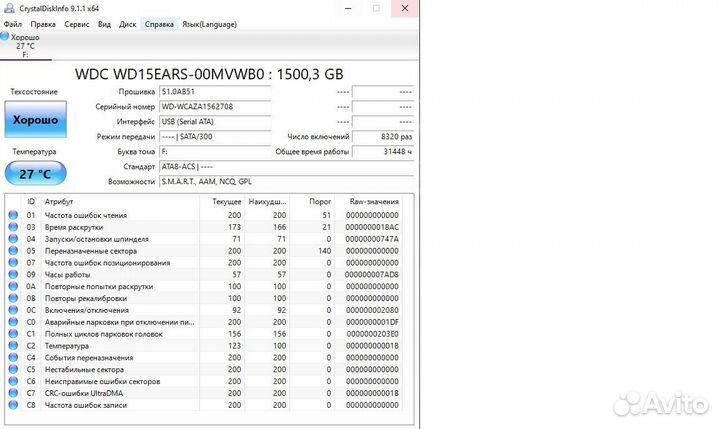720x429 pixels.
Task: Click raw value 000000007AD8 of Часы работы
Action: pyautogui.click(x=372, y=275)
